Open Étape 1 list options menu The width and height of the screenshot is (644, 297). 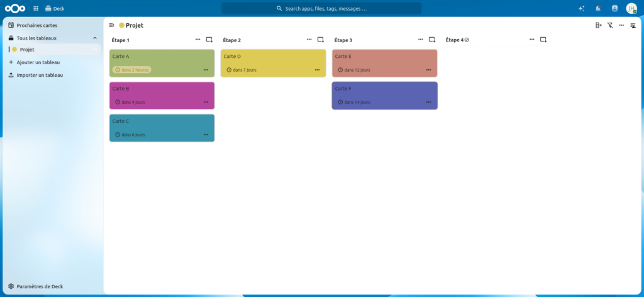pyautogui.click(x=198, y=40)
